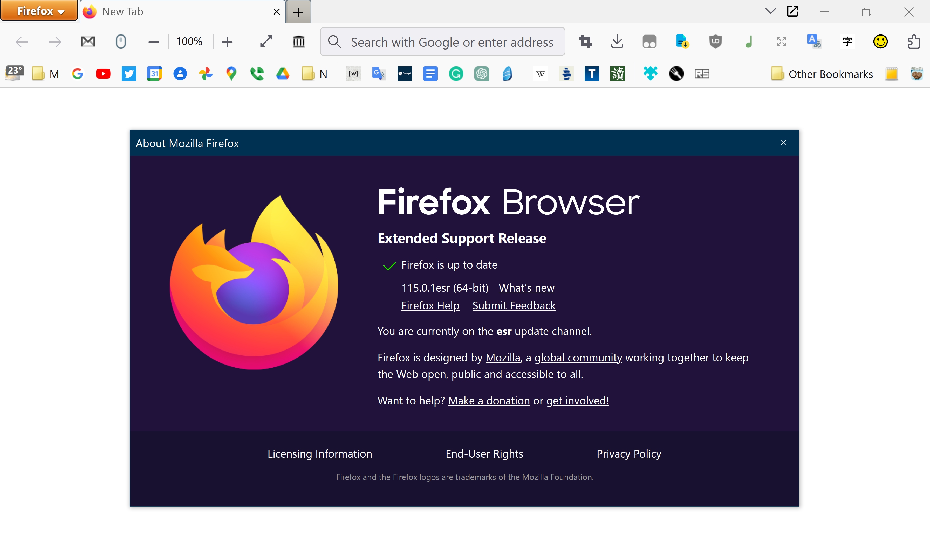Open the blue T bookmark
The height and width of the screenshot is (560, 930).
click(592, 74)
